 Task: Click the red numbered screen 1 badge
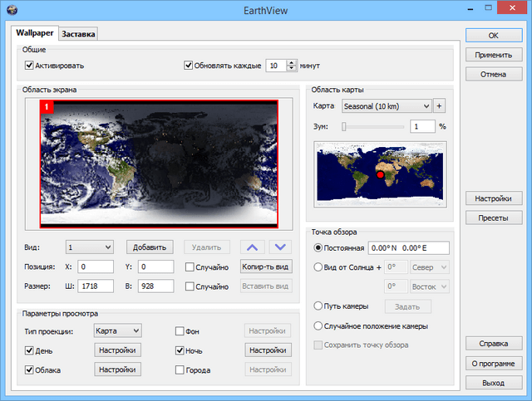(47, 106)
